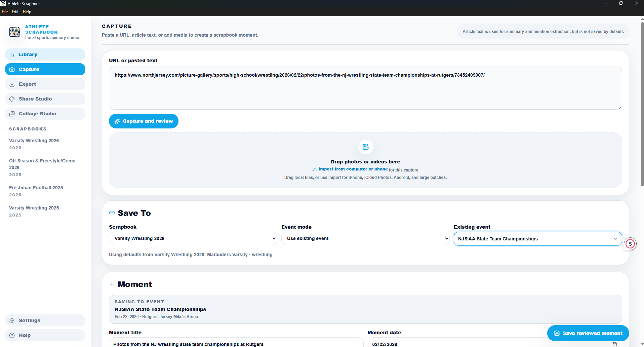Open the File menu

click(x=5, y=12)
